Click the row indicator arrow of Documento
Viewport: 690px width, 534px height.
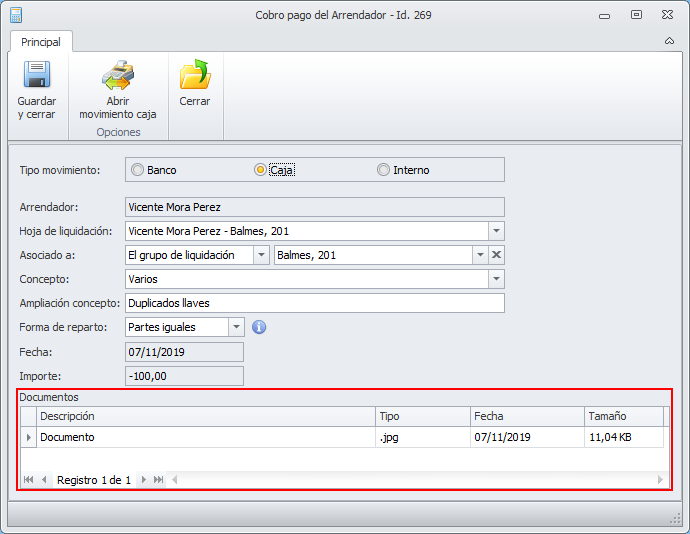tap(29, 437)
